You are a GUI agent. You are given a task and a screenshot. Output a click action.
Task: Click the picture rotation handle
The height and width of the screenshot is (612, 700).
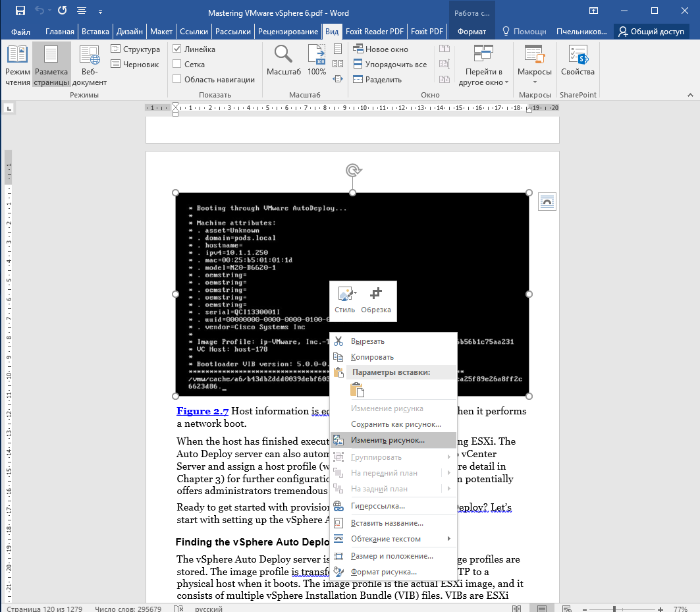point(353,170)
